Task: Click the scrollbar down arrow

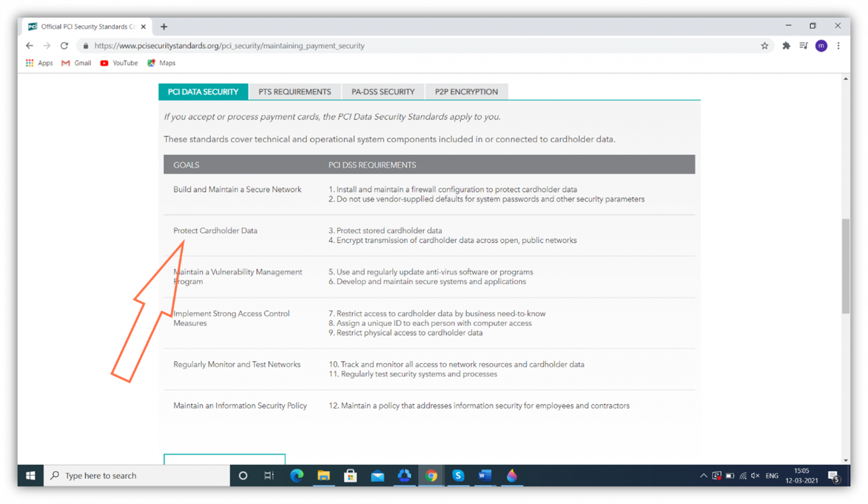Action: pos(845,460)
